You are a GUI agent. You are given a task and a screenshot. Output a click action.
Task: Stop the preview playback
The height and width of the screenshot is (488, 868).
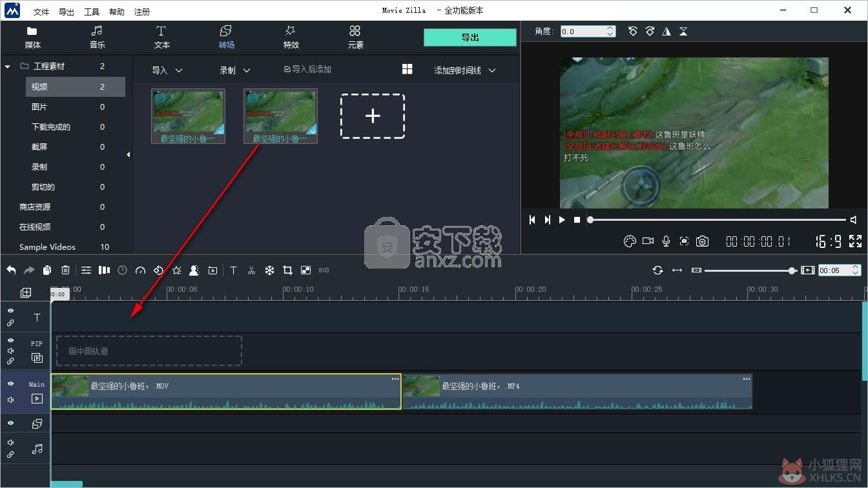pyautogui.click(x=577, y=219)
